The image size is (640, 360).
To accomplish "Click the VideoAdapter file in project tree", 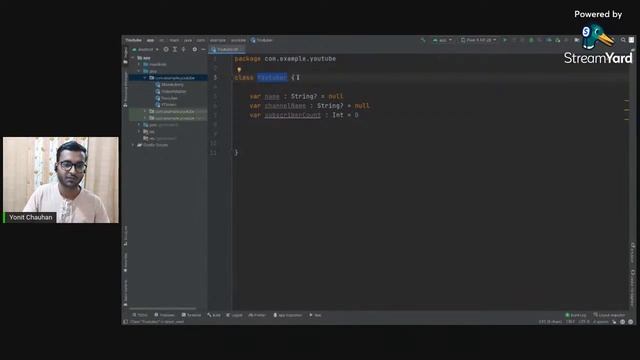I will point(171,91).
